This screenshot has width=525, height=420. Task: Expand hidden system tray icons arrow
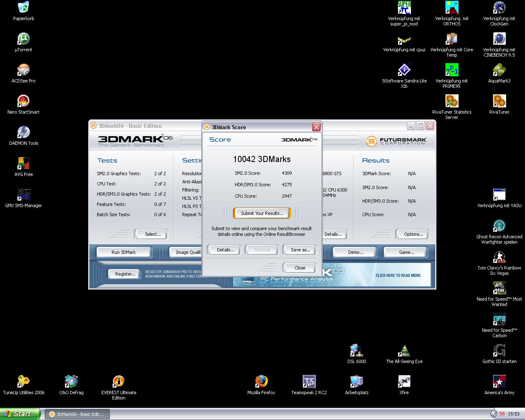pos(494,414)
